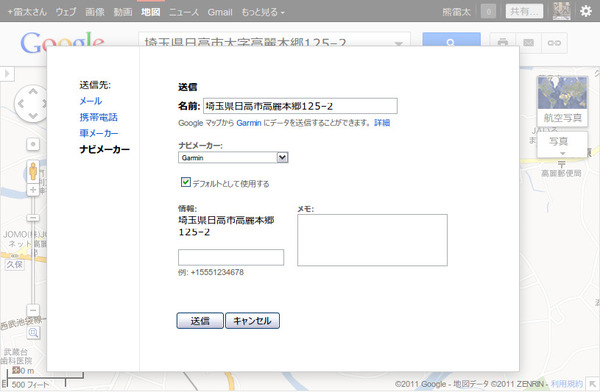The height and width of the screenshot is (392, 600).
Task: Click the 送信 send button
Action: (x=200, y=321)
